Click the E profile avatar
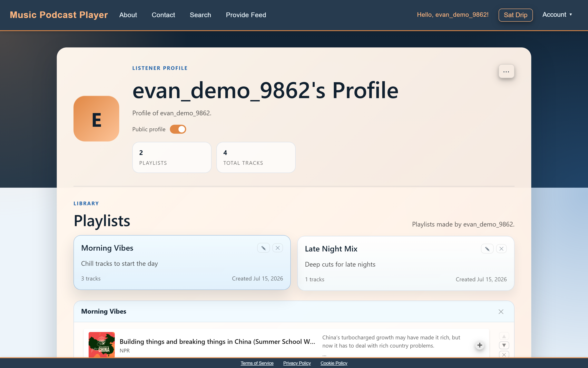The image size is (588, 368). tap(96, 119)
